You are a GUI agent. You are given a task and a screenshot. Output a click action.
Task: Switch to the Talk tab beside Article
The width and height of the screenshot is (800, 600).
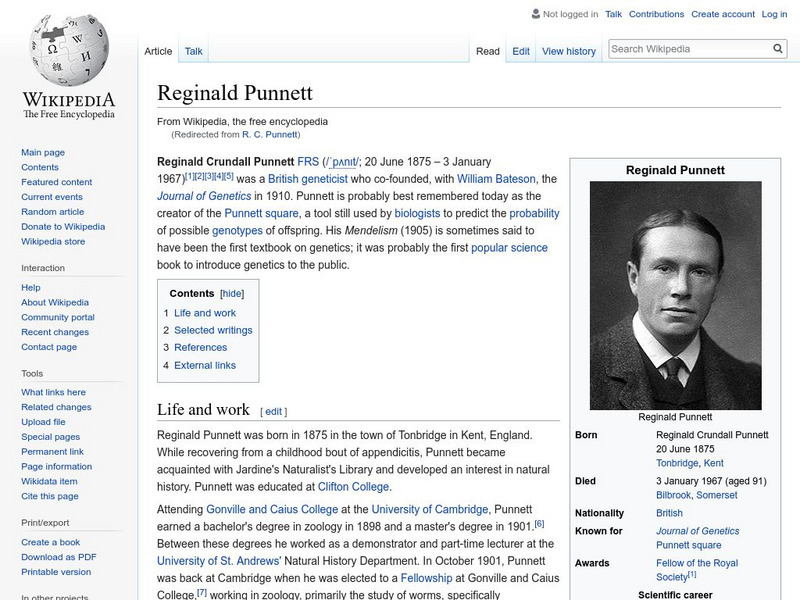click(193, 51)
